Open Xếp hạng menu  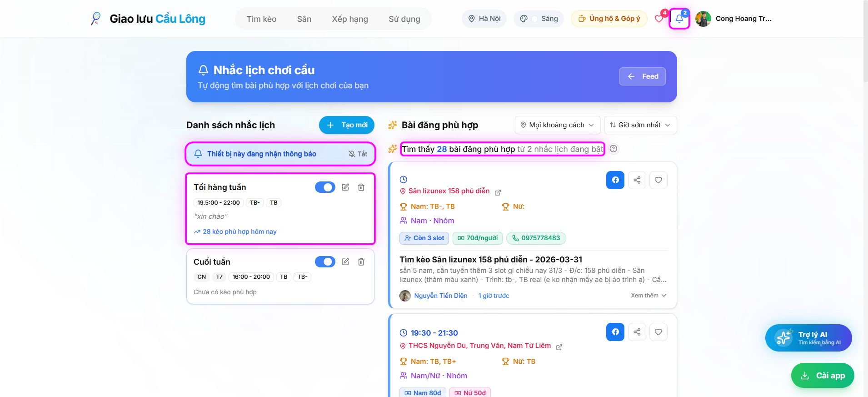pyautogui.click(x=350, y=19)
